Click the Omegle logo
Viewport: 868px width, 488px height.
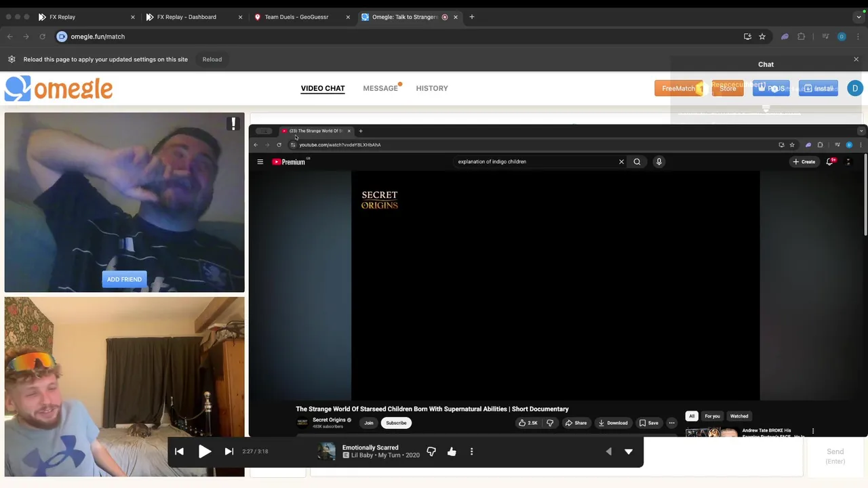coord(58,89)
